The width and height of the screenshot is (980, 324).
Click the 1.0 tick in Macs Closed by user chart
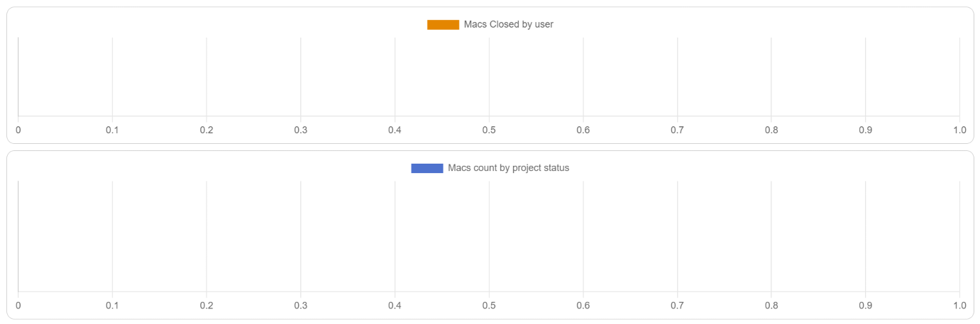pyautogui.click(x=959, y=130)
